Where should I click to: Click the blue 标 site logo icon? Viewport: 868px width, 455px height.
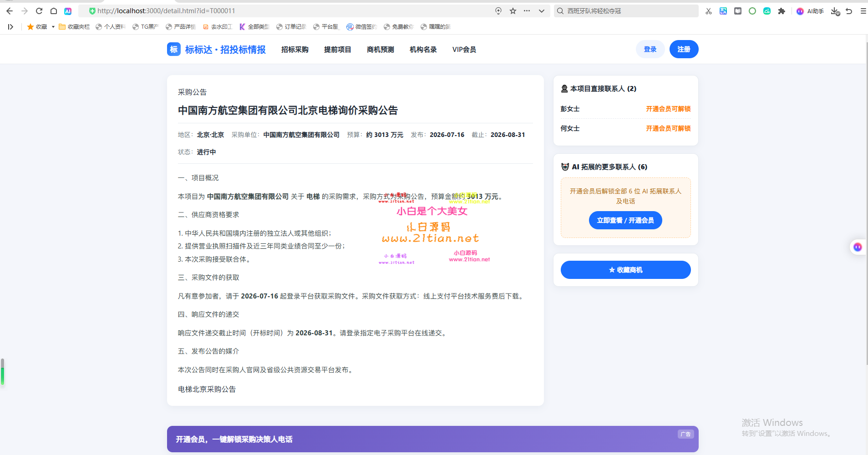tap(174, 49)
